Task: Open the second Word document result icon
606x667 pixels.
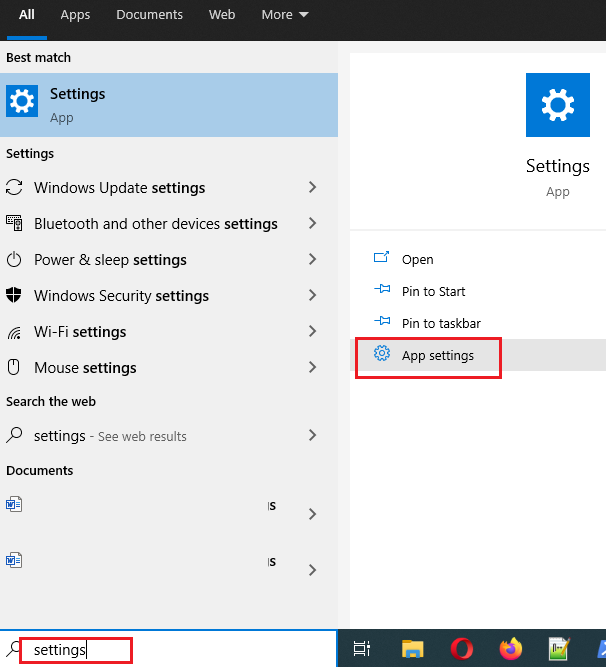Action: coord(14,560)
